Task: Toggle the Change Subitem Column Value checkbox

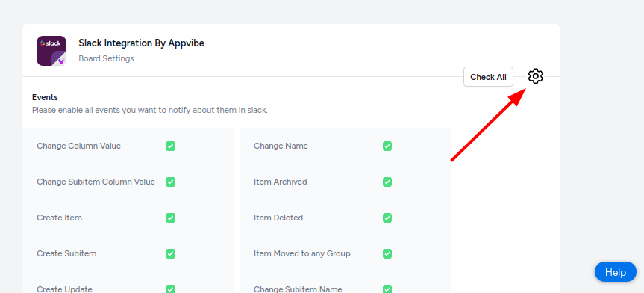Action: coord(170,182)
